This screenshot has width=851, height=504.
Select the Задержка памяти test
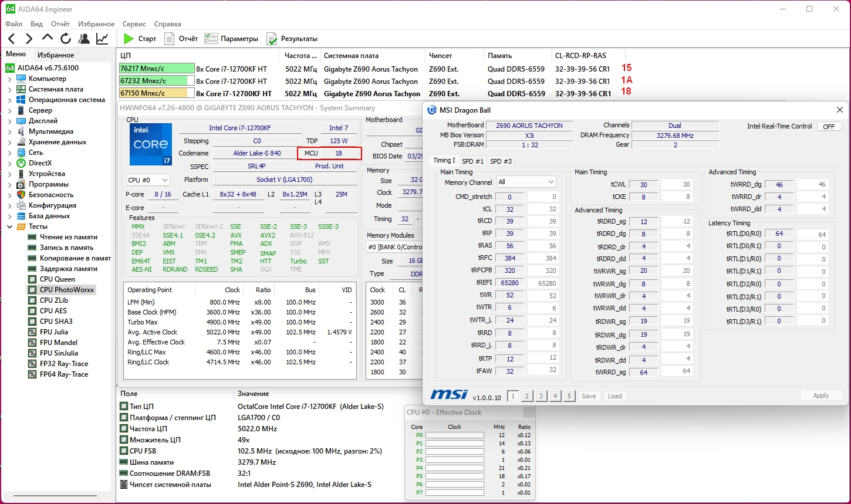[68, 269]
